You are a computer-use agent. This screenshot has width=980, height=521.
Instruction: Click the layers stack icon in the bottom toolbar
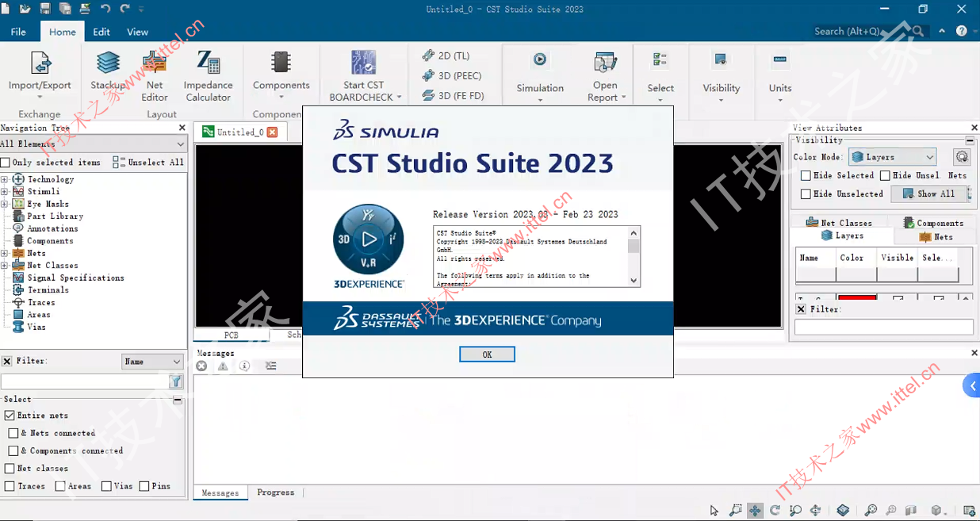click(x=843, y=511)
